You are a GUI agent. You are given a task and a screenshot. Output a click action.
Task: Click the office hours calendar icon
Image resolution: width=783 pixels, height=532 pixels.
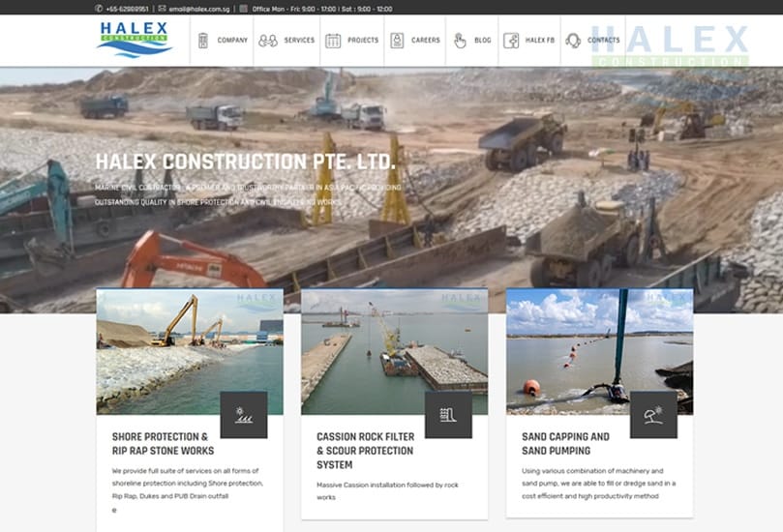pyautogui.click(x=244, y=9)
